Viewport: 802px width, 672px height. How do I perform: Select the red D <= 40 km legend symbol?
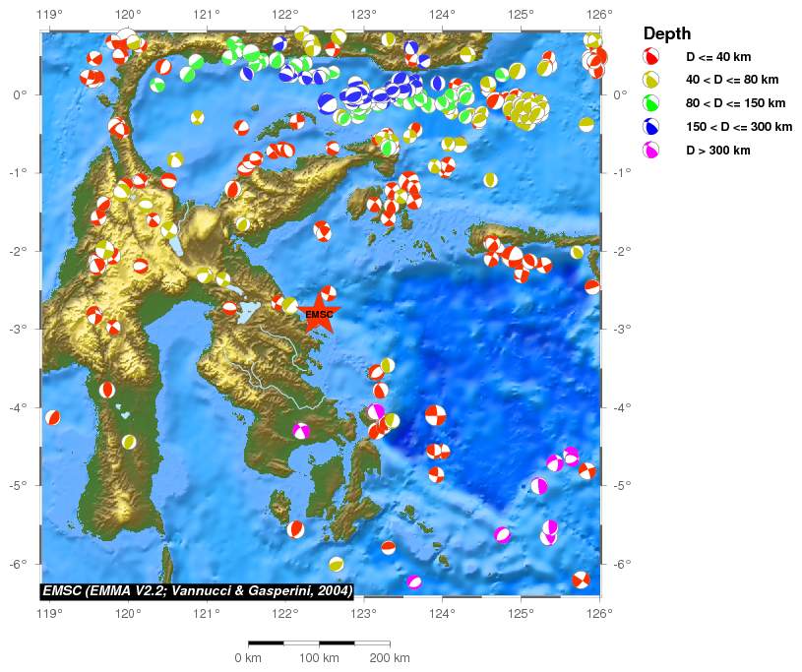[650, 56]
